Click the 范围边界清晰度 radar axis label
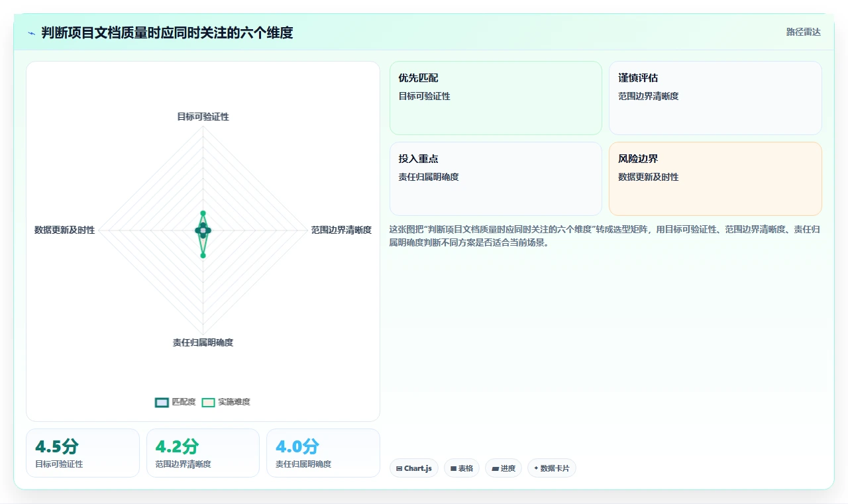848x504 pixels. tap(341, 230)
